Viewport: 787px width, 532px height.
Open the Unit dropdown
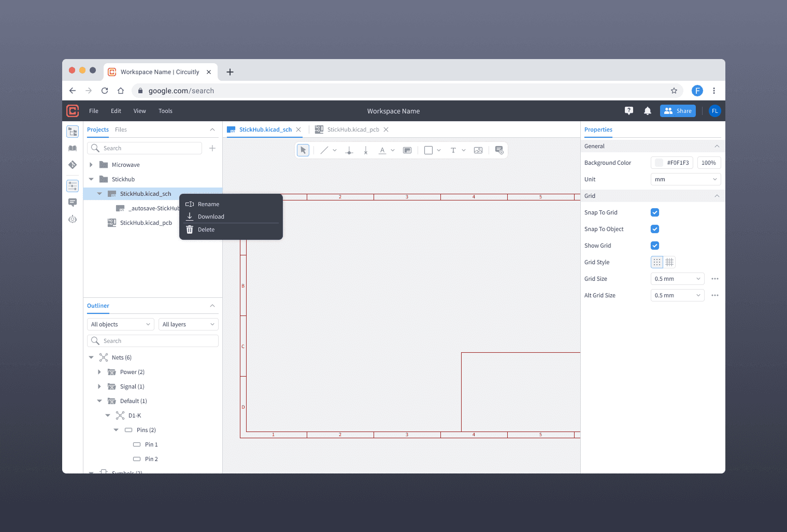coord(686,179)
